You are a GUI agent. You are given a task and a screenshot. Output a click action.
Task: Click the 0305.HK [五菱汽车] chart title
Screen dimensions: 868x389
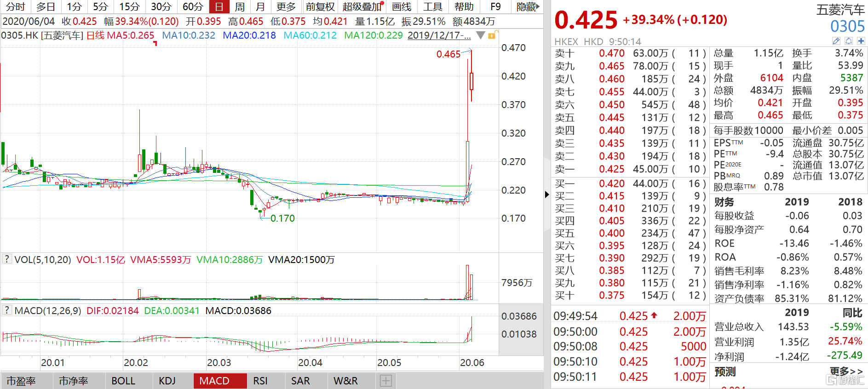pyautogui.click(x=42, y=35)
